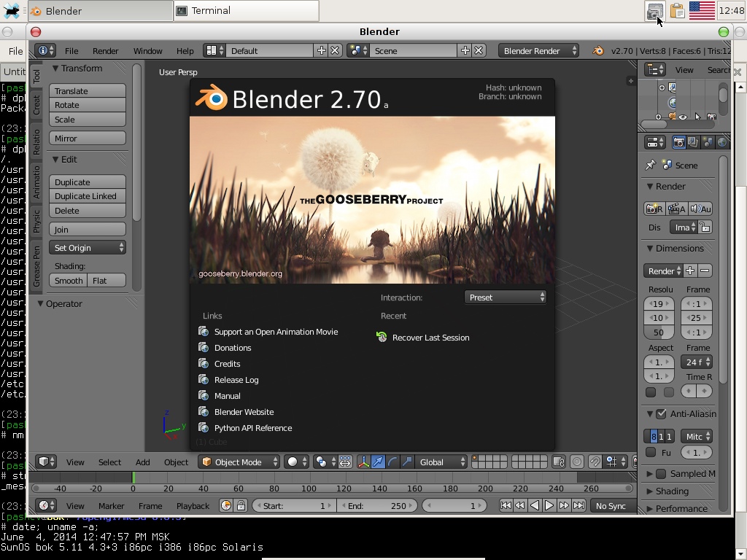
Task: Delete the current Scene
Action: tap(479, 50)
